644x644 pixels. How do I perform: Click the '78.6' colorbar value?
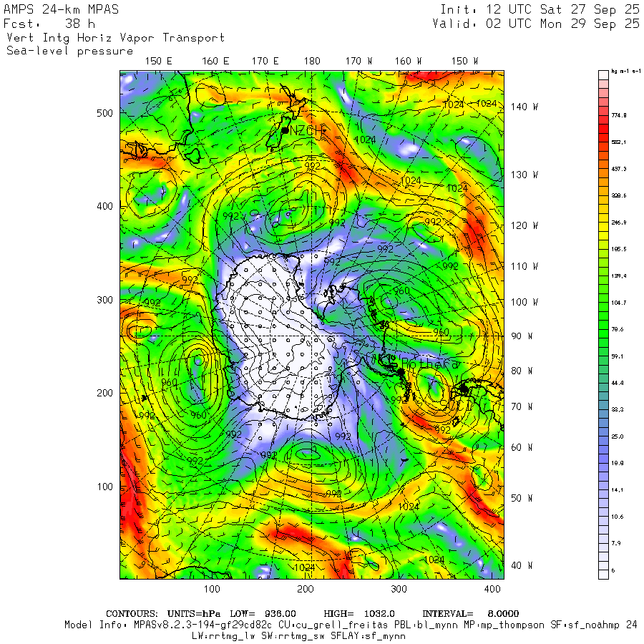(x=618, y=329)
